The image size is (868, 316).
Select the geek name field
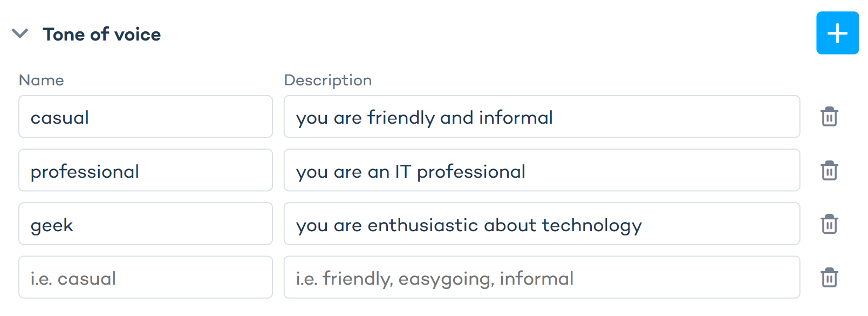click(145, 224)
